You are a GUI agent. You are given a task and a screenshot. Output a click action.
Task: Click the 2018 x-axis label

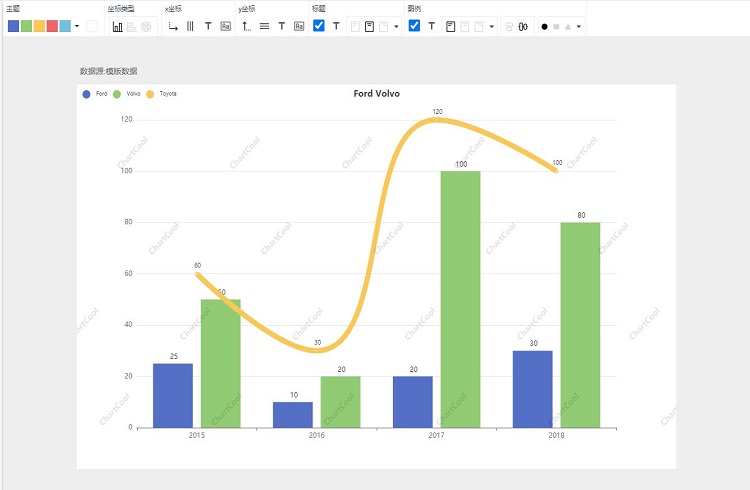[556, 435]
